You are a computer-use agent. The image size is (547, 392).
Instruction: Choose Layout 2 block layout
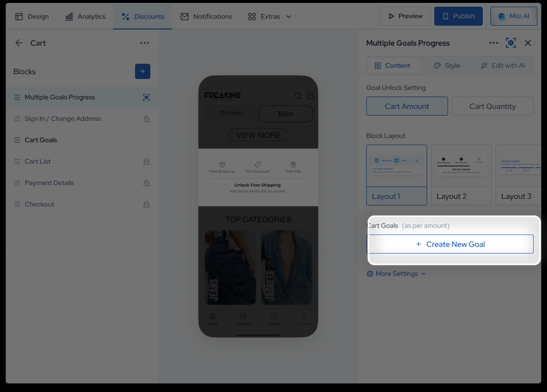(461, 175)
